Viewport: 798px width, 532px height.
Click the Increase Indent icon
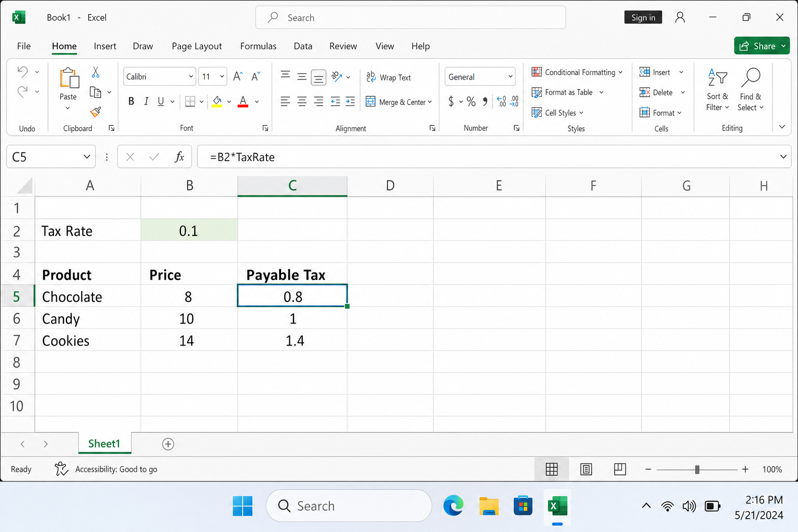coord(351,101)
